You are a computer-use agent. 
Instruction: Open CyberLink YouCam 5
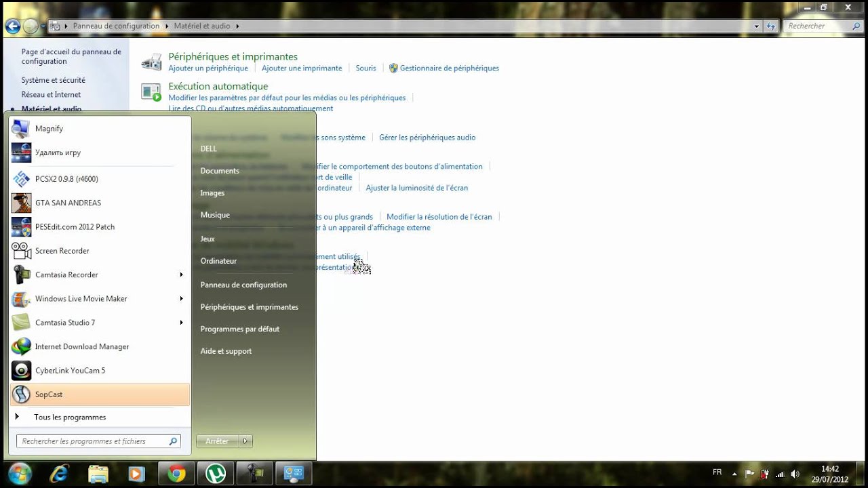tap(100, 370)
